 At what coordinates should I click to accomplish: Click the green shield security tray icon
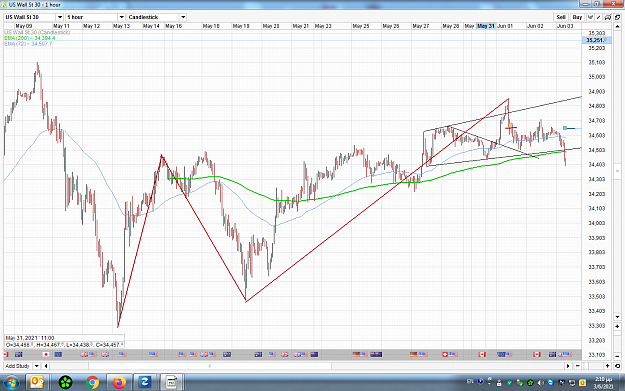(509, 383)
